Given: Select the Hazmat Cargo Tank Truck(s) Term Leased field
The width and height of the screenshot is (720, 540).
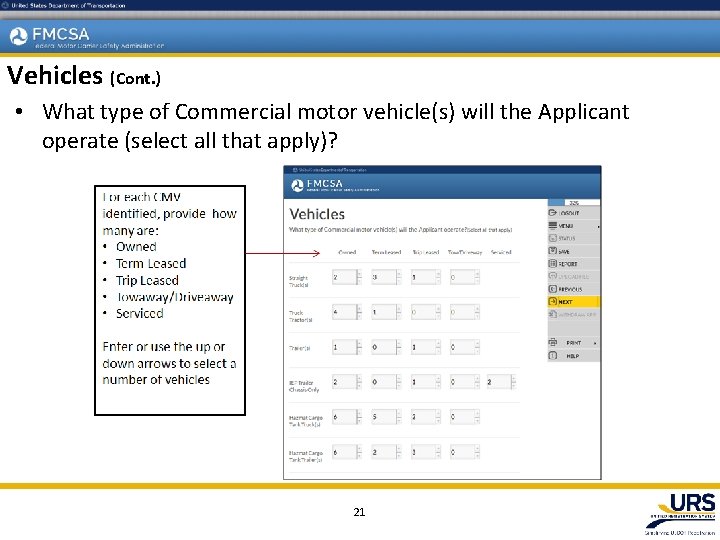Looking at the screenshot, I should pos(386,416).
